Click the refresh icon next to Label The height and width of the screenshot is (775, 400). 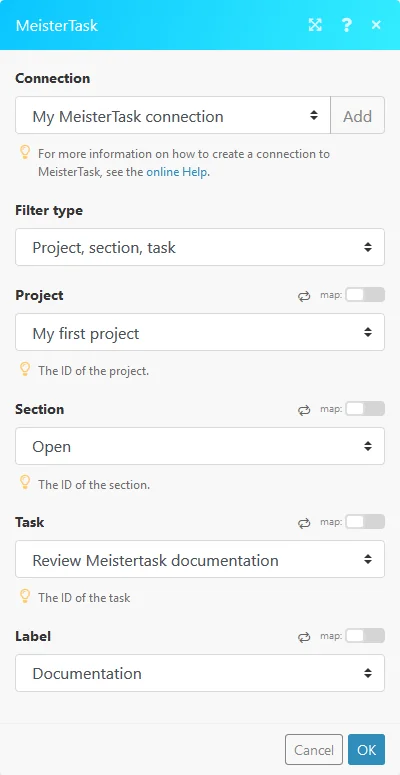click(x=304, y=637)
